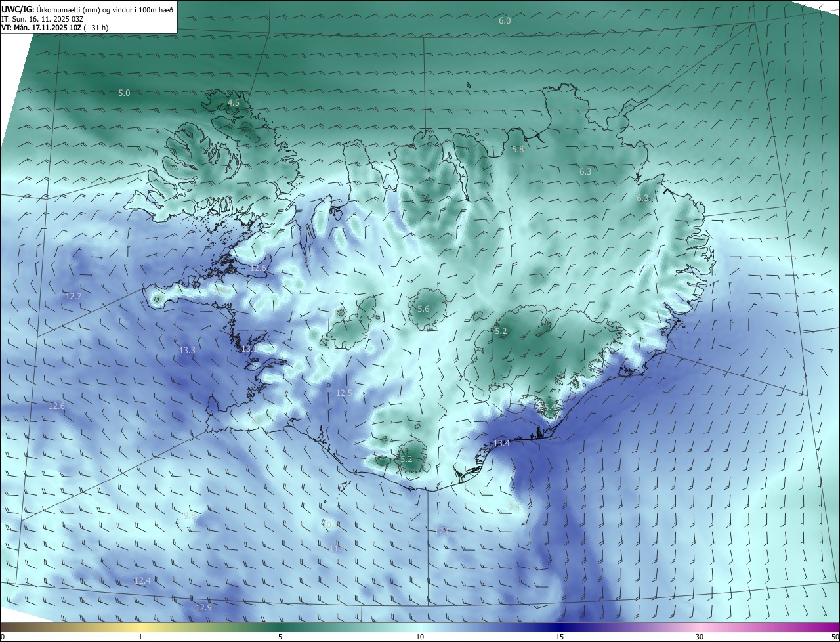
Task: Click the 4.5 value on the Westfjords
Action: pyautogui.click(x=234, y=103)
